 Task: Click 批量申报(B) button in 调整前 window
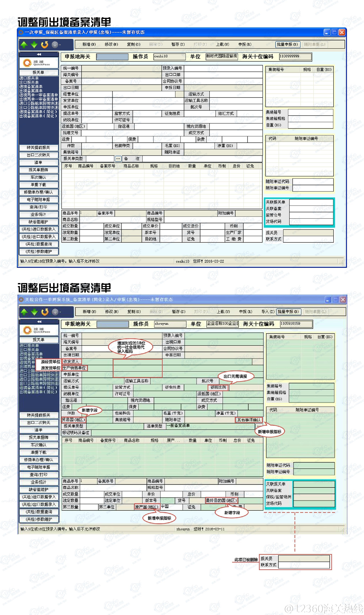(x=287, y=44)
